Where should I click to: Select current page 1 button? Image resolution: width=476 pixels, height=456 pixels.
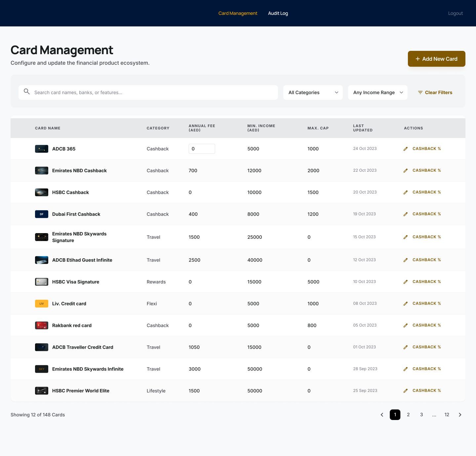click(x=395, y=415)
